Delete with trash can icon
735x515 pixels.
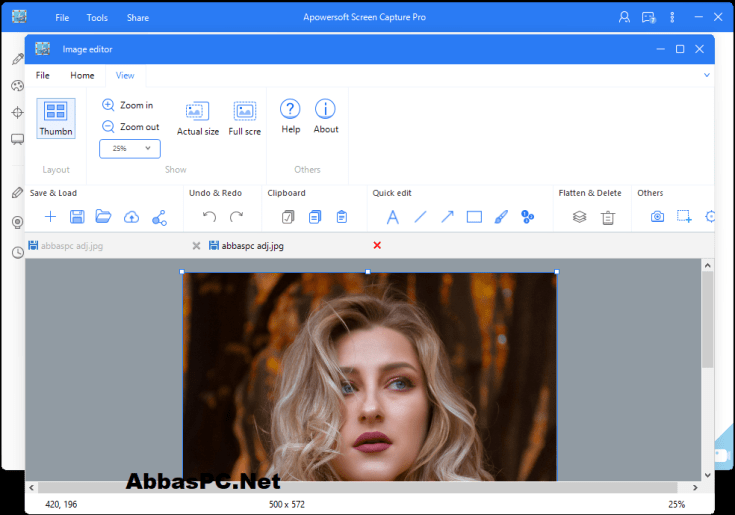click(x=608, y=217)
